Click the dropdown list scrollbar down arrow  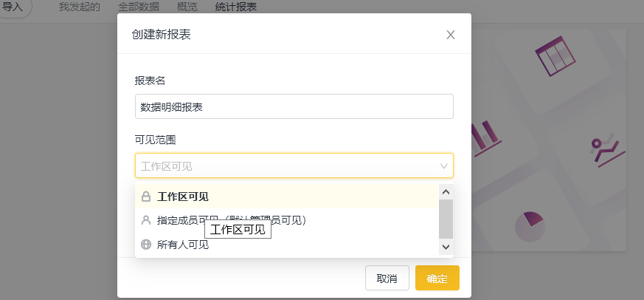[x=446, y=248]
